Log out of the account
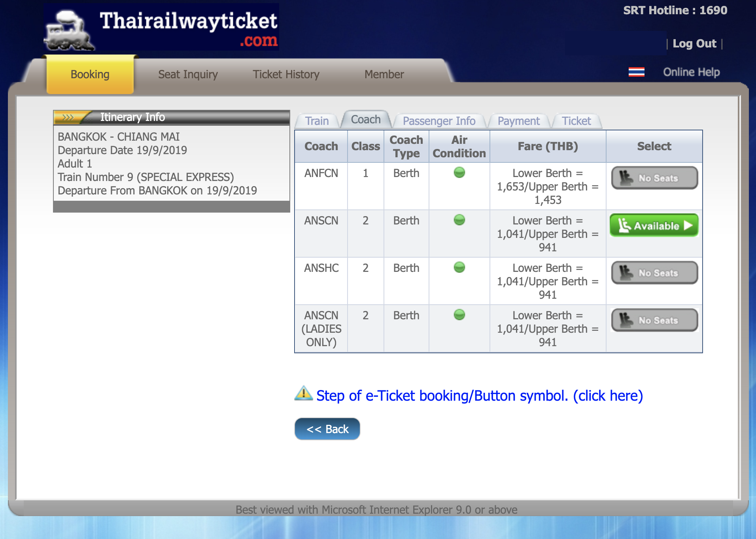Image resolution: width=756 pixels, height=539 pixels. pos(694,43)
